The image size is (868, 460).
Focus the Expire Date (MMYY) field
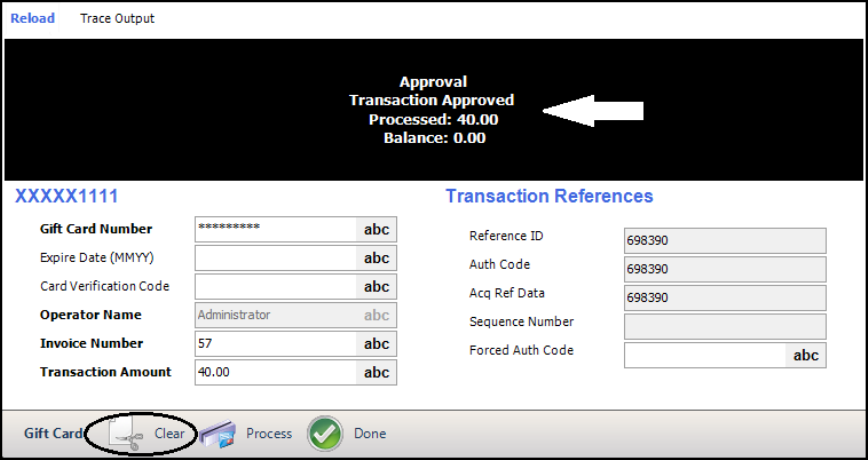[275, 258]
